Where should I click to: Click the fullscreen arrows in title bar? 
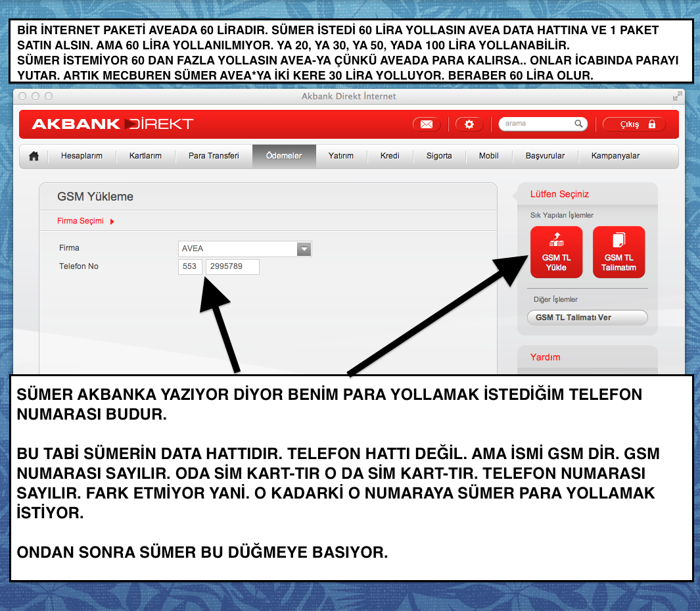pyautogui.click(x=677, y=96)
